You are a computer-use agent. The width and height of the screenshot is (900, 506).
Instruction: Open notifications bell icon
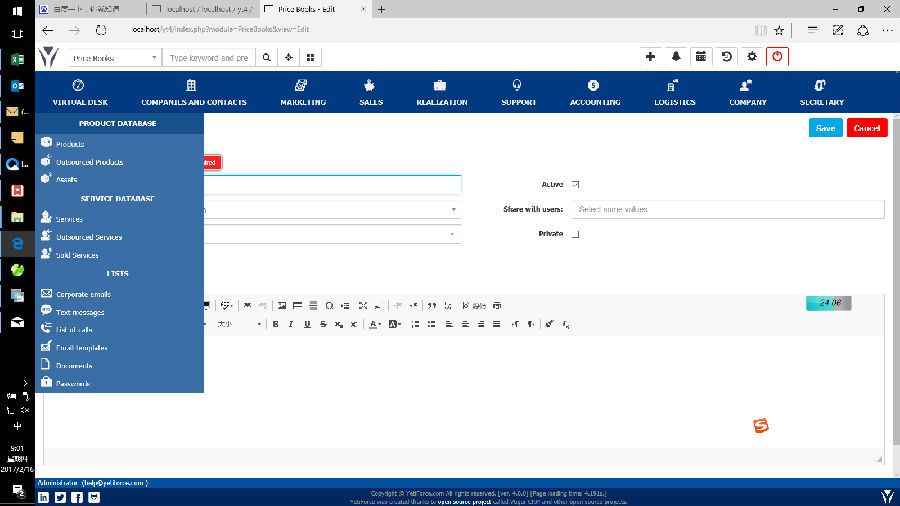coord(676,57)
